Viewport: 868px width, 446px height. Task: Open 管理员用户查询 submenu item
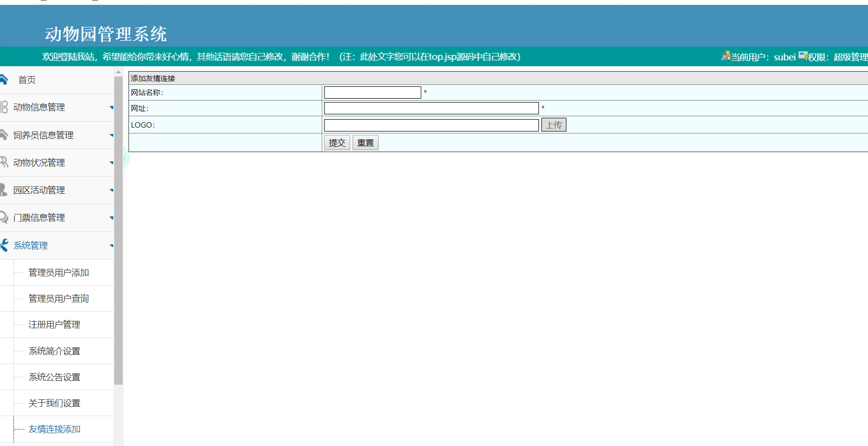click(x=59, y=298)
